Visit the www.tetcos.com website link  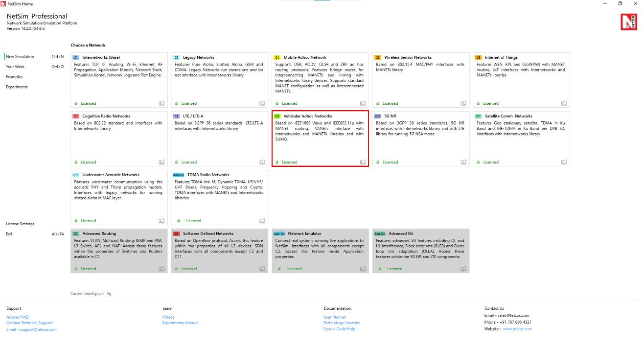[x=517, y=329]
